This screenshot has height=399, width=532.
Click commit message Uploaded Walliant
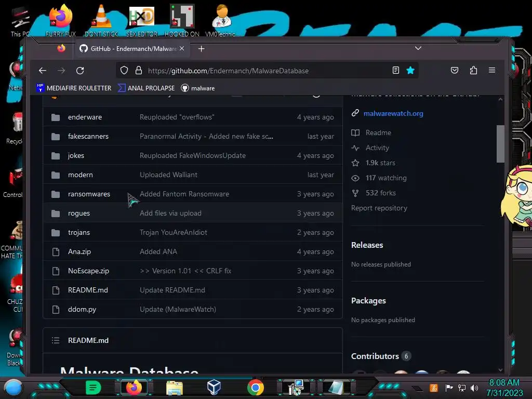[x=168, y=175]
